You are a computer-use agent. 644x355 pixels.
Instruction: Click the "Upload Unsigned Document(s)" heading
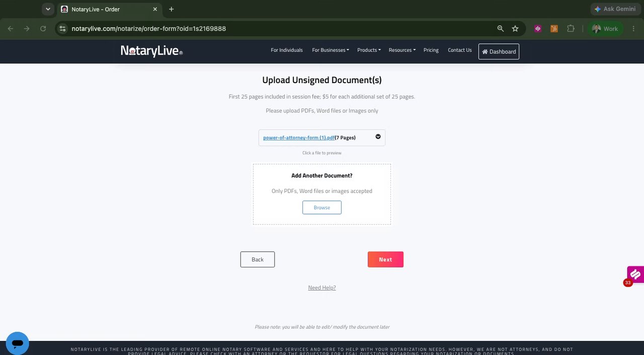(322, 80)
